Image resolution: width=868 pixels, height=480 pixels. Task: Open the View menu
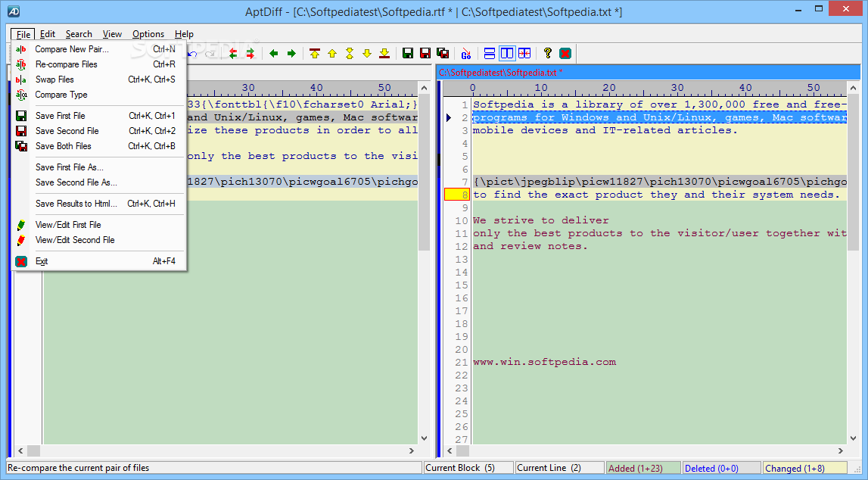[112, 34]
